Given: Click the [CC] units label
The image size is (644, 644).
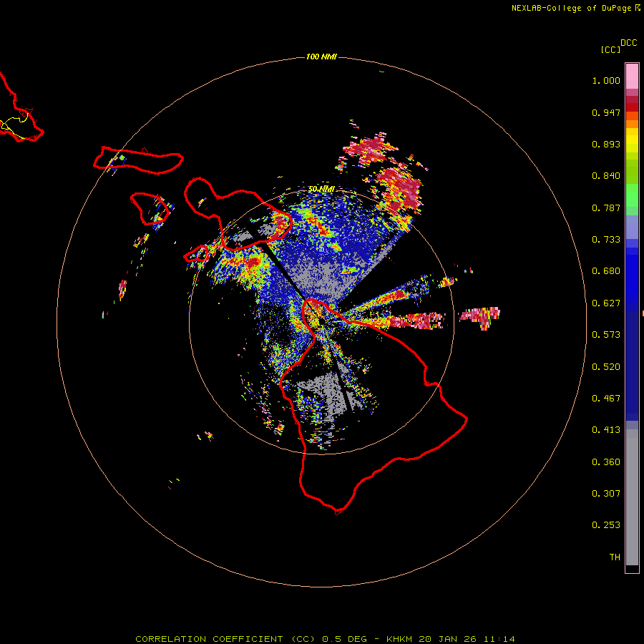Looking at the screenshot, I should click(x=611, y=49).
